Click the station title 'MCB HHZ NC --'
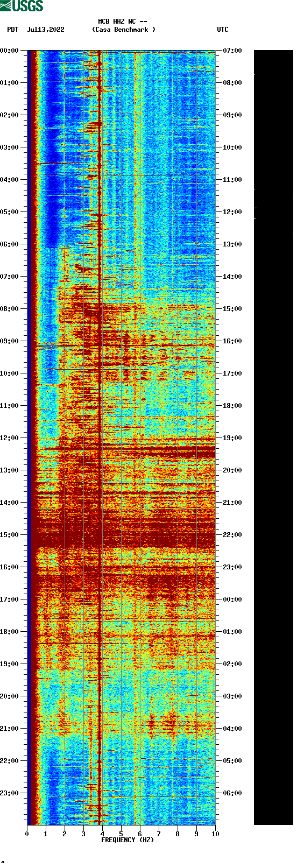Screen dimensions: 297x868 pos(123,22)
